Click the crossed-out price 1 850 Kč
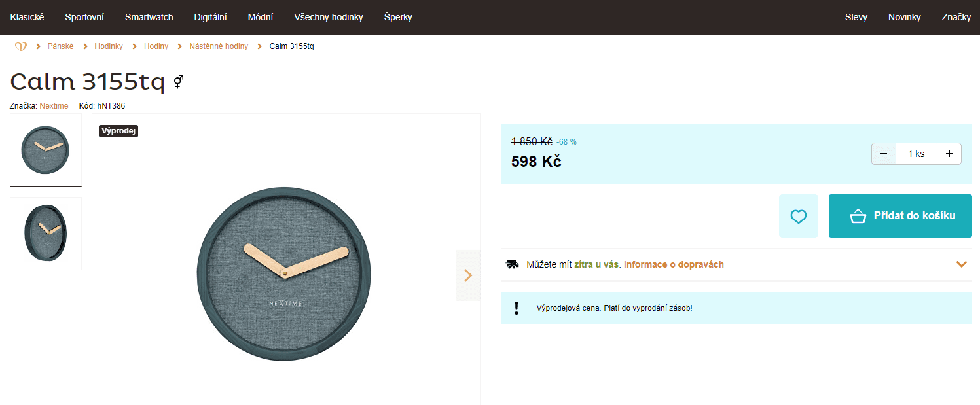Viewport: 980px width, 405px height. (x=532, y=141)
